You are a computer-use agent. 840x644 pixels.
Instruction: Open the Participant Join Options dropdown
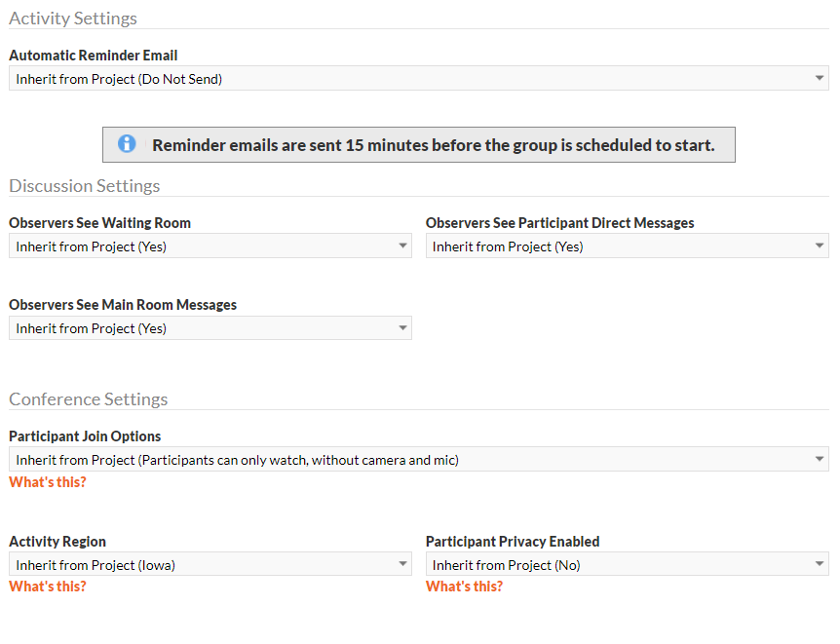pyautogui.click(x=419, y=459)
